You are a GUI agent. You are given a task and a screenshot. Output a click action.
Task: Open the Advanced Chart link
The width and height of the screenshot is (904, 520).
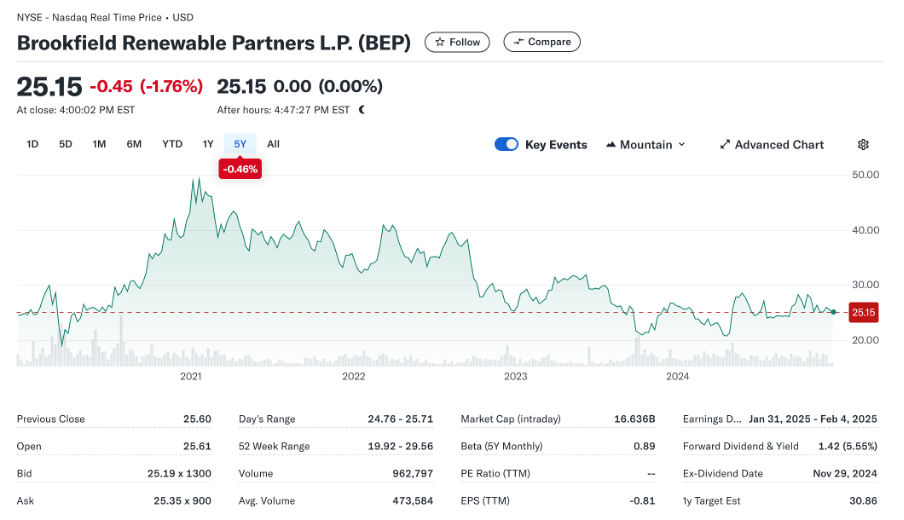pos(779,145)
